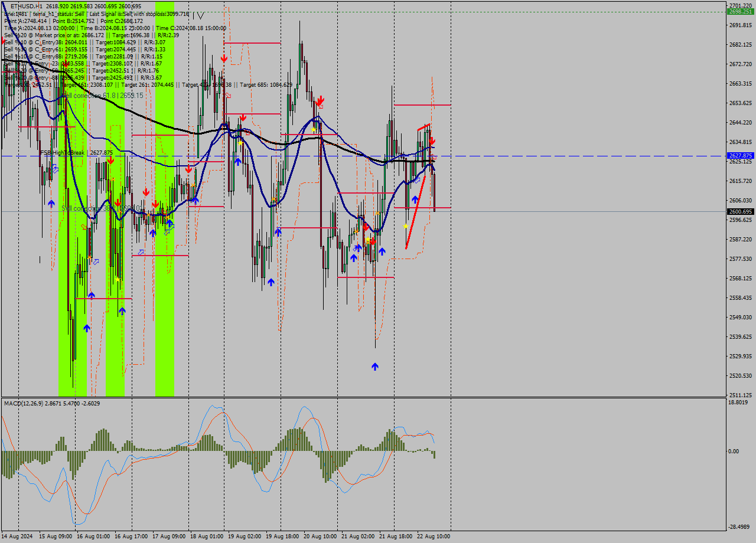The width and height of the screenshot is (756, 543).
Task: Click the 2663.285 price axis value
Action: point(741,83)
